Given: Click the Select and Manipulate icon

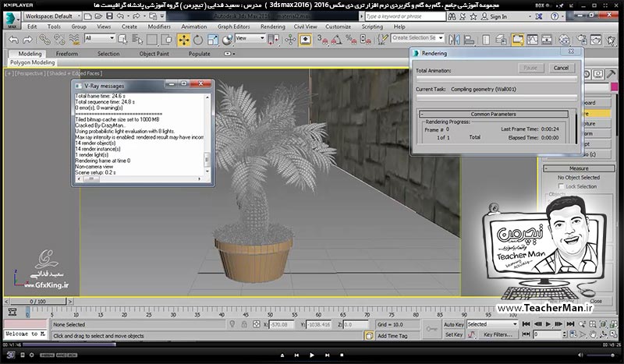Looking at the screenshot, I should coord(290,40).
